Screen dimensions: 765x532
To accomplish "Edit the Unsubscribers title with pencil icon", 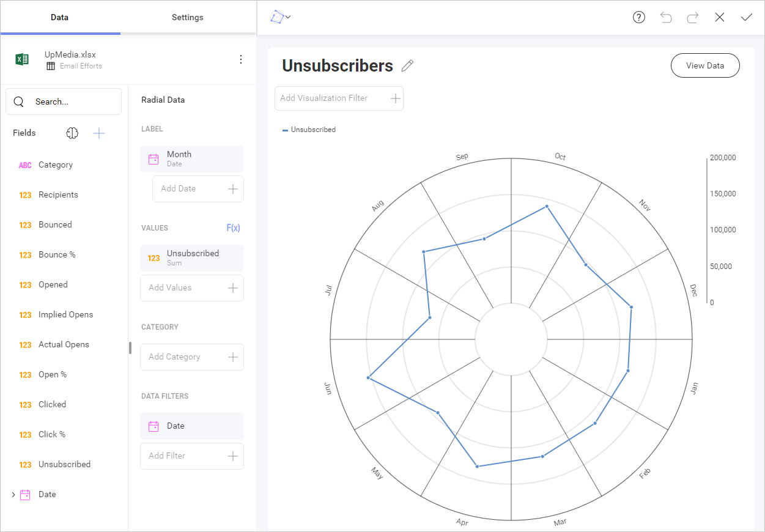I will tap(407, 66).
